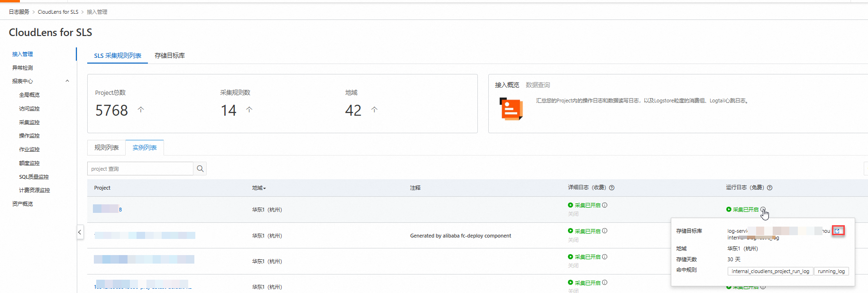Collapse the 报表中心 menu group
868x293 pixels.
(x=67, y=81)
